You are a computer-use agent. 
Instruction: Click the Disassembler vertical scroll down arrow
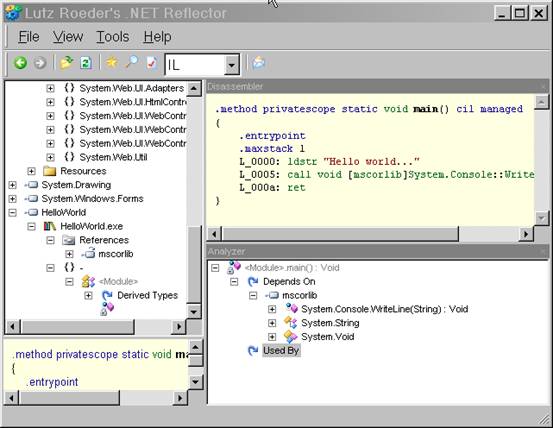(x=541, y=218)
